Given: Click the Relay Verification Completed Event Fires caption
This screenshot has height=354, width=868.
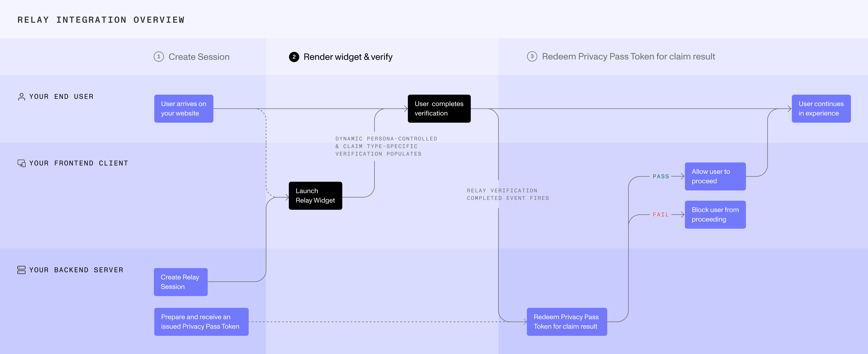Looking at the screenshot, I should (x=508, y=194).
